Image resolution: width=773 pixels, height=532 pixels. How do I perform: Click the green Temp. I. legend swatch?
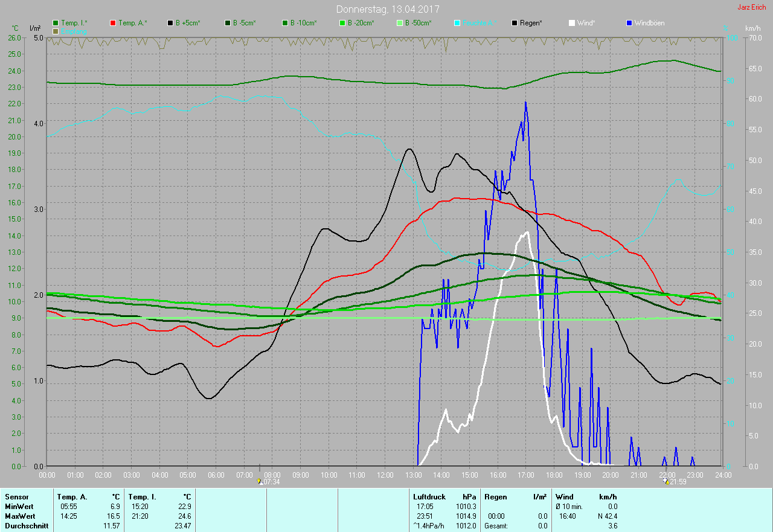(x=56, y=23)
